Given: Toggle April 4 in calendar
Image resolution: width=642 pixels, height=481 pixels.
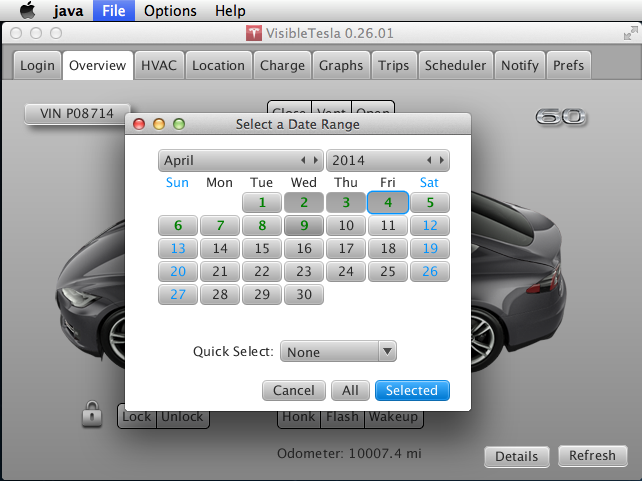Looking at the screenshot, I should coord(388,202).
